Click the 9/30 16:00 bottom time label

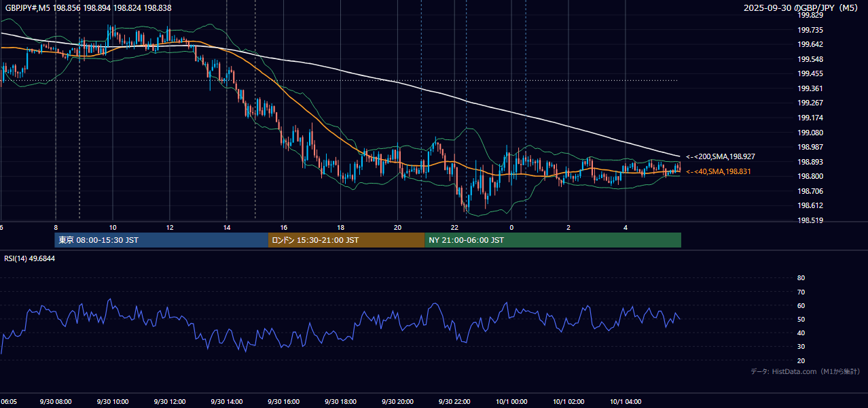click(x=284, y=401)
